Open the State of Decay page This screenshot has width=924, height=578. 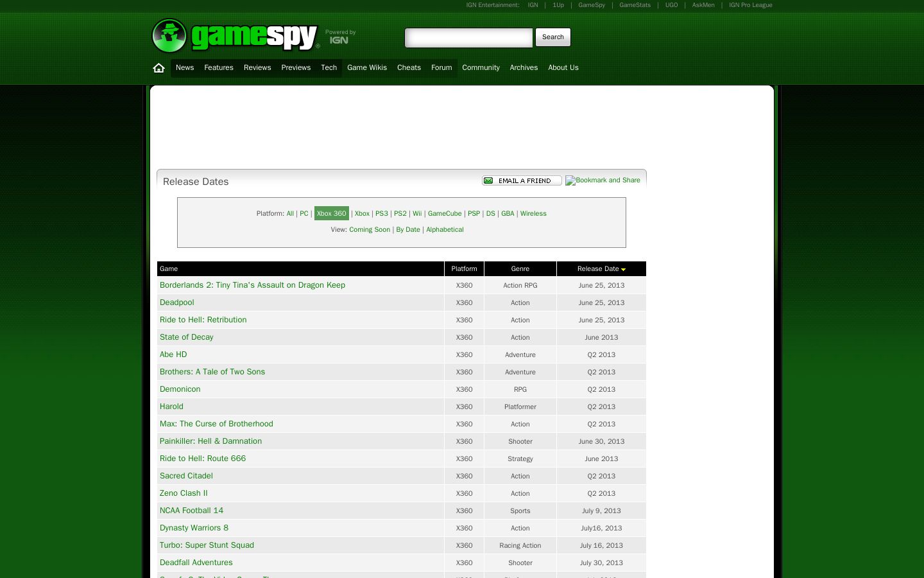pos(187,337)
